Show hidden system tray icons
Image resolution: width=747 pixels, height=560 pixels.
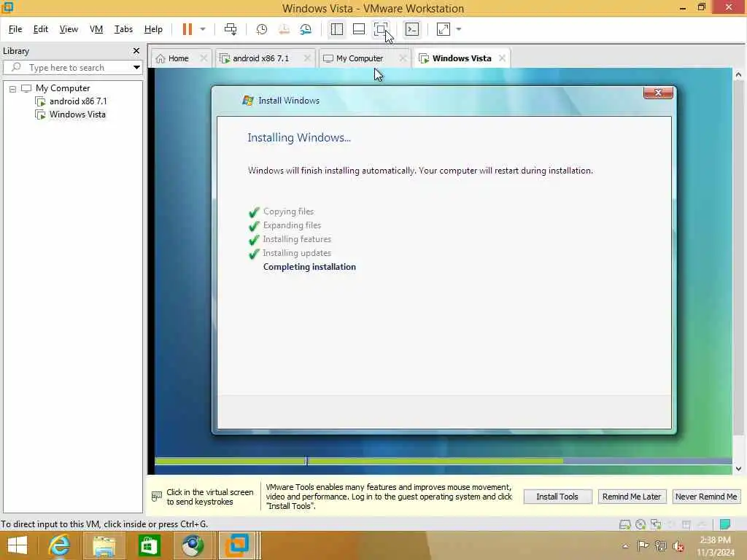[625, 545]
